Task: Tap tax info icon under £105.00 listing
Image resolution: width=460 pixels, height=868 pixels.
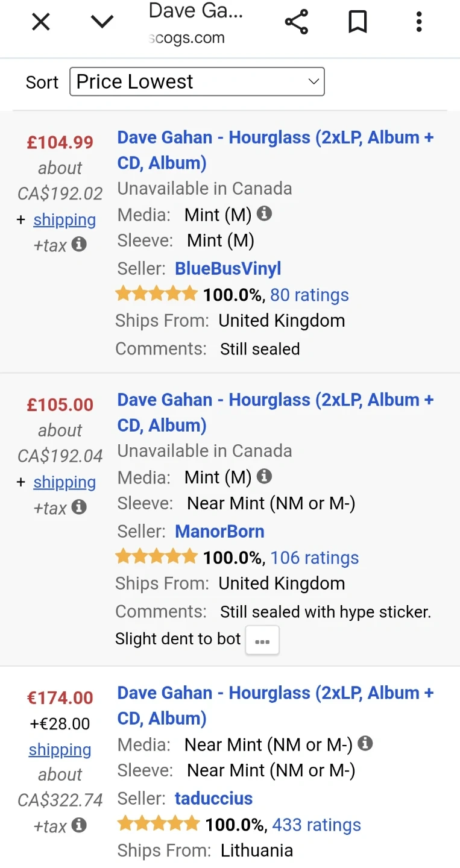Action: (x=79, y=507)
